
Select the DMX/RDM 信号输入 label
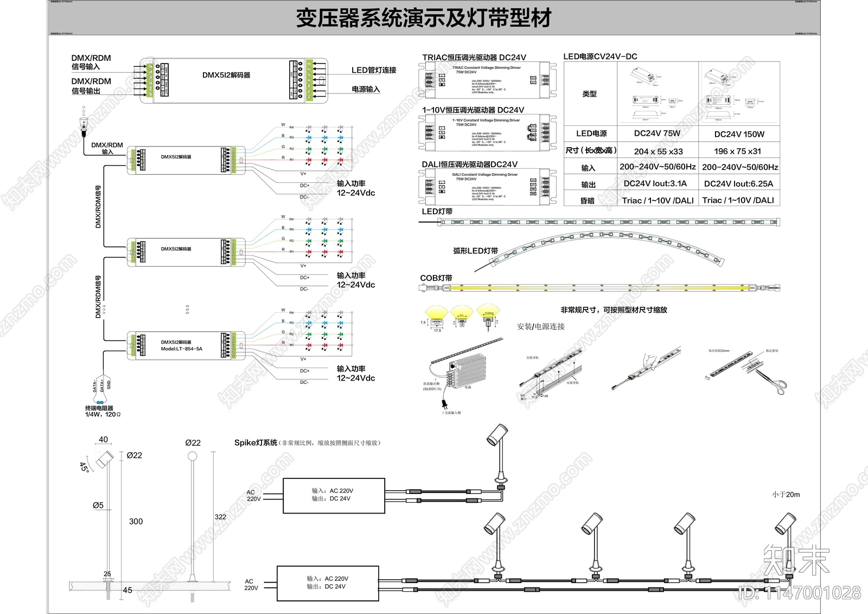(x=91, y=62)
